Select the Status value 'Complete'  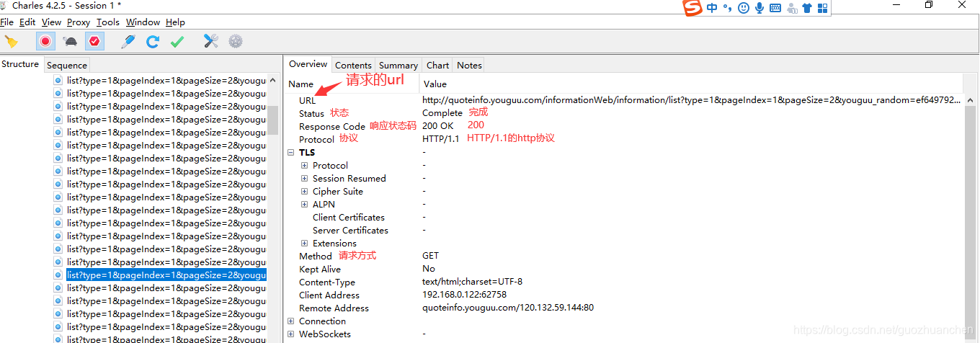442,113
